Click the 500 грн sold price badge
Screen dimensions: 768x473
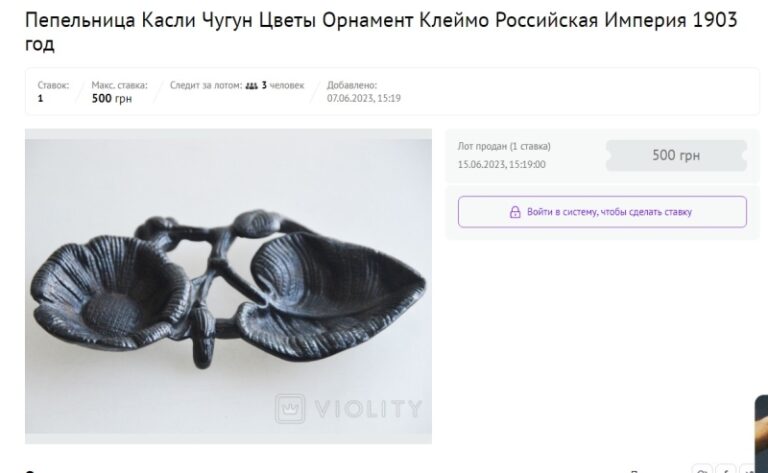tap(676, 155)
